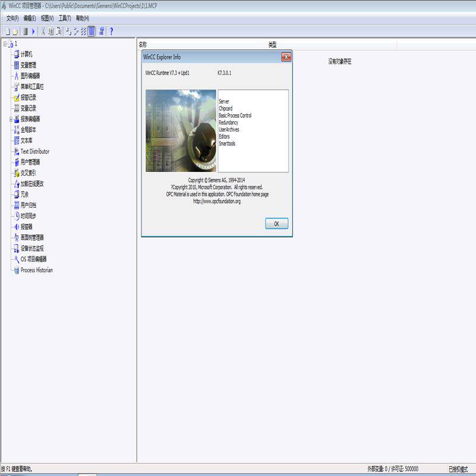Click the Paste toolbar icon
476x476 pixels.
click(x=58, y=32)
